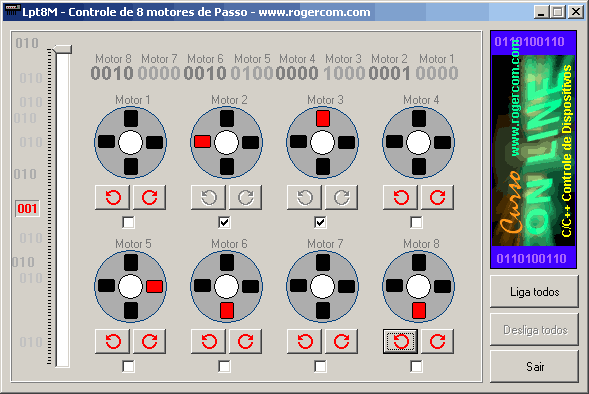Uncheck the Motor 3 checkbox
The height and width of the screenshot is (394, 589).
coord(320,222)
